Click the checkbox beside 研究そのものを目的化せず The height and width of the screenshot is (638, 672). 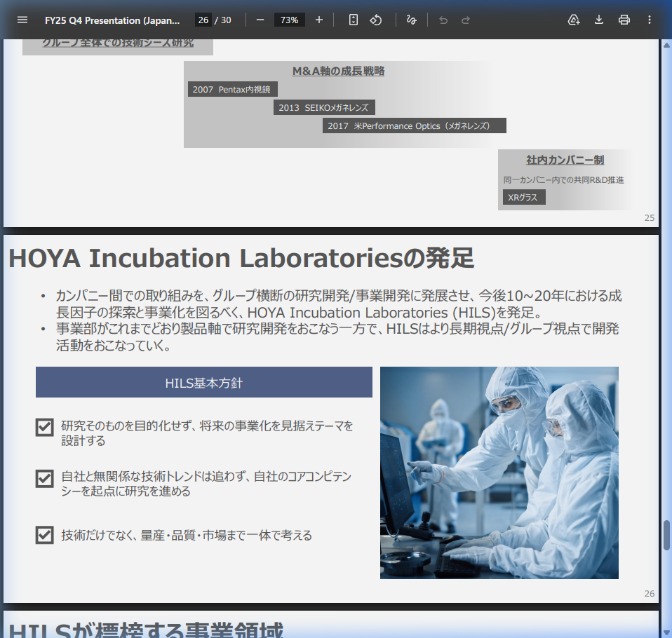tap(45, 427)
